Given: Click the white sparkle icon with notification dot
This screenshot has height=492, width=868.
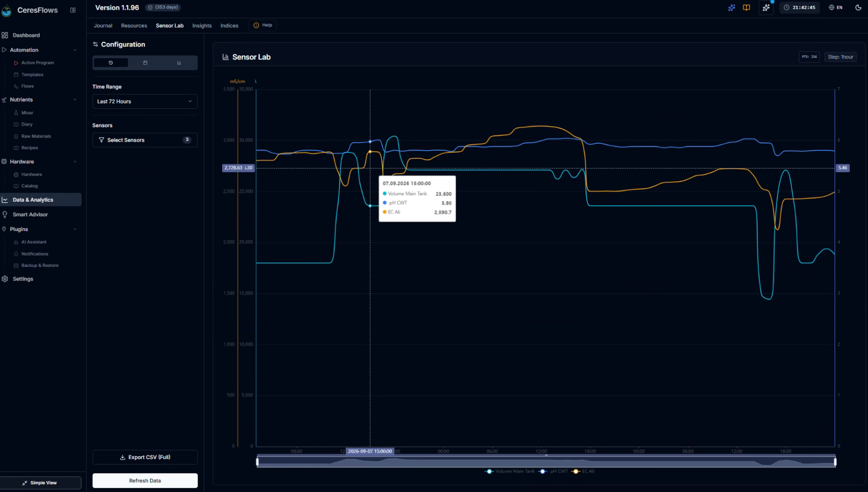Looking at the screenshot, I should coord(766,7).
